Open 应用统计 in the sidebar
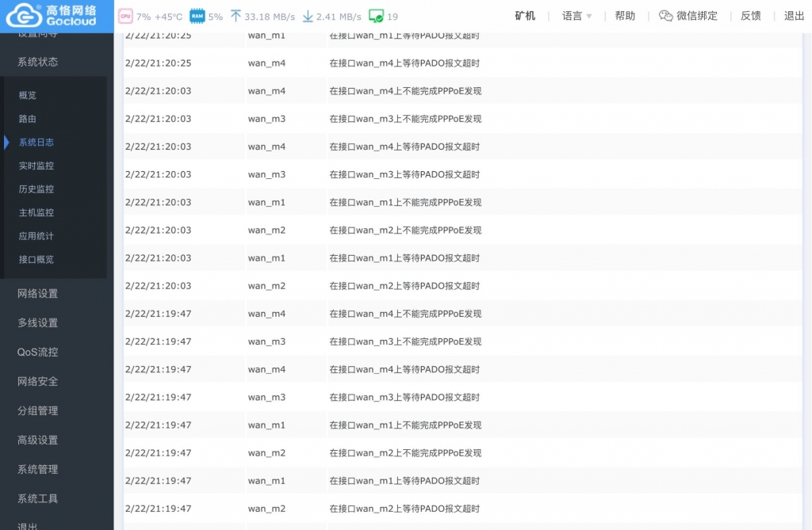Viewport: 812px width, 530px height. [36, 236]
